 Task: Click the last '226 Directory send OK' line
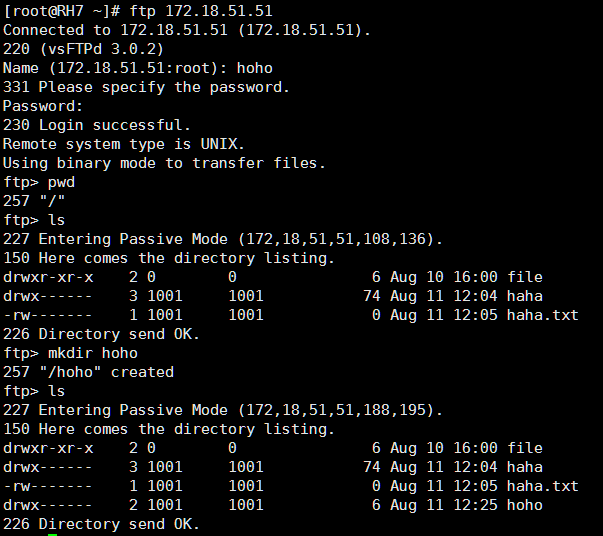pos(101,524)
